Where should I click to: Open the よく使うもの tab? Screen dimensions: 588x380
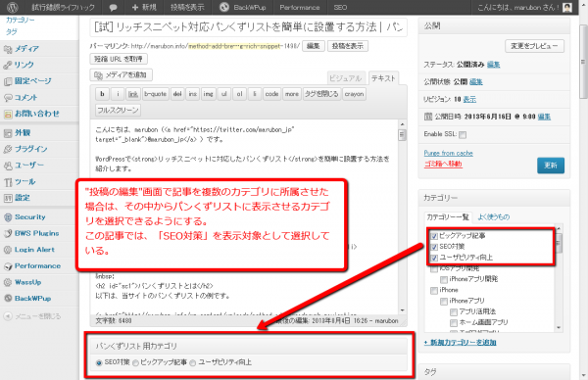tap(494, 217)
